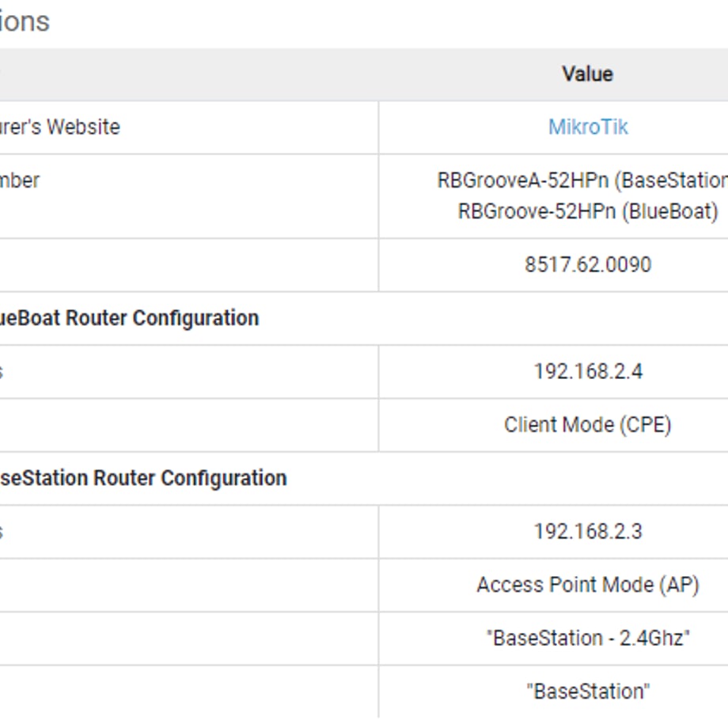Click the BlueBoat Router Configuration heading
This screenshot has height=728, width=728.
click(130, 318)
